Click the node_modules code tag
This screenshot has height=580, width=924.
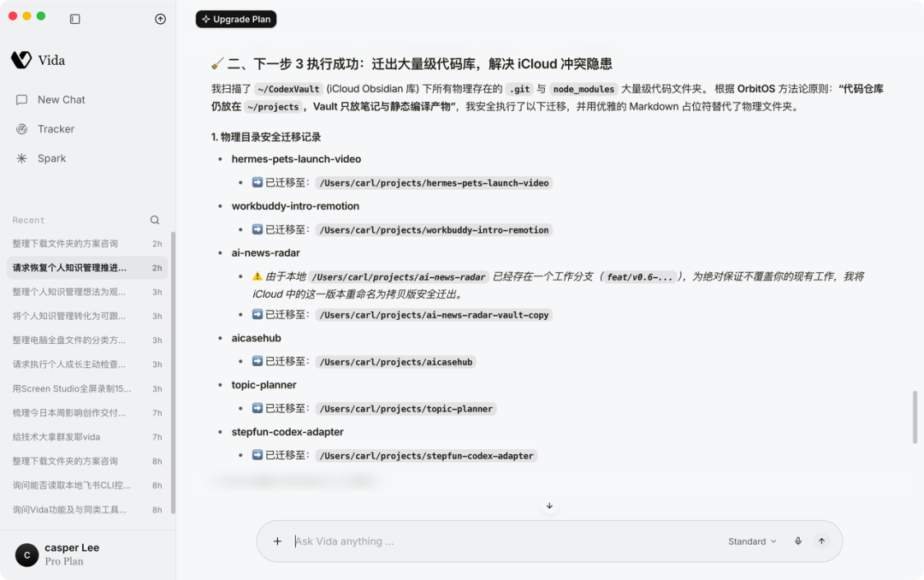click(583, 89)
